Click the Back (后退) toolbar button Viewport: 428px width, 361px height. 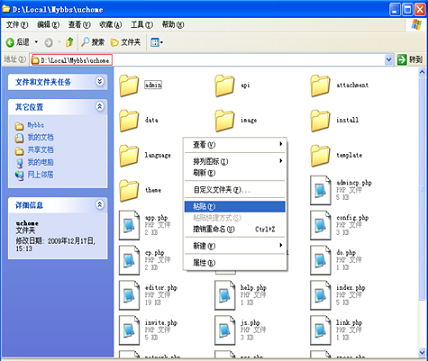[18, 42]
